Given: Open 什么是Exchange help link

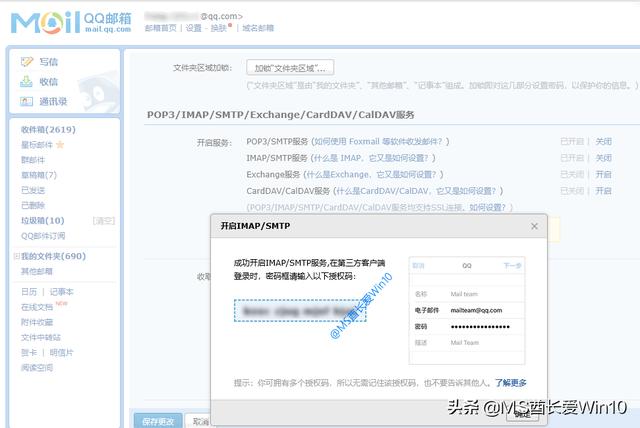Looking at the screenshot, I should coord(371,174).
